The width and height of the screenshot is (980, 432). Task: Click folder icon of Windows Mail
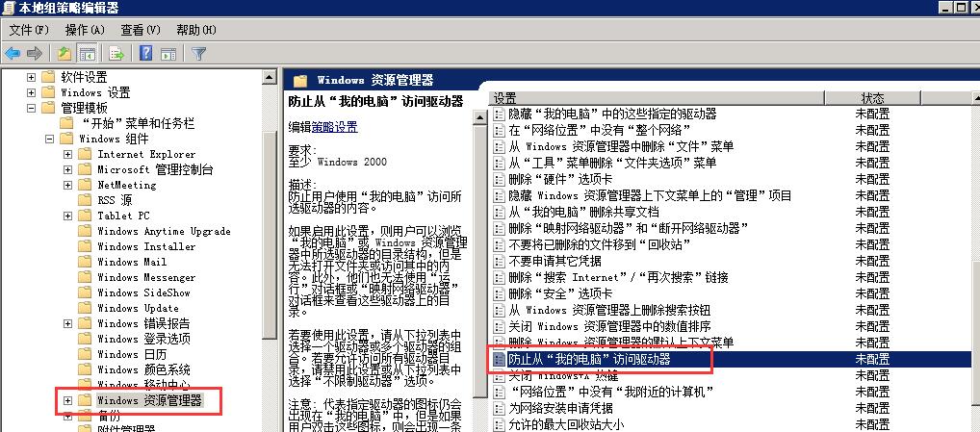tap(85, 263)
